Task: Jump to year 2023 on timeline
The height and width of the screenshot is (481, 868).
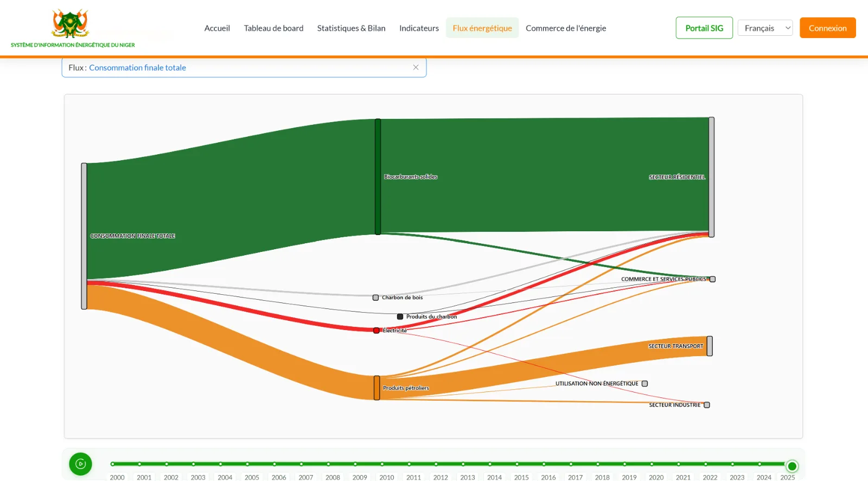Action: (x=732, y=464)
